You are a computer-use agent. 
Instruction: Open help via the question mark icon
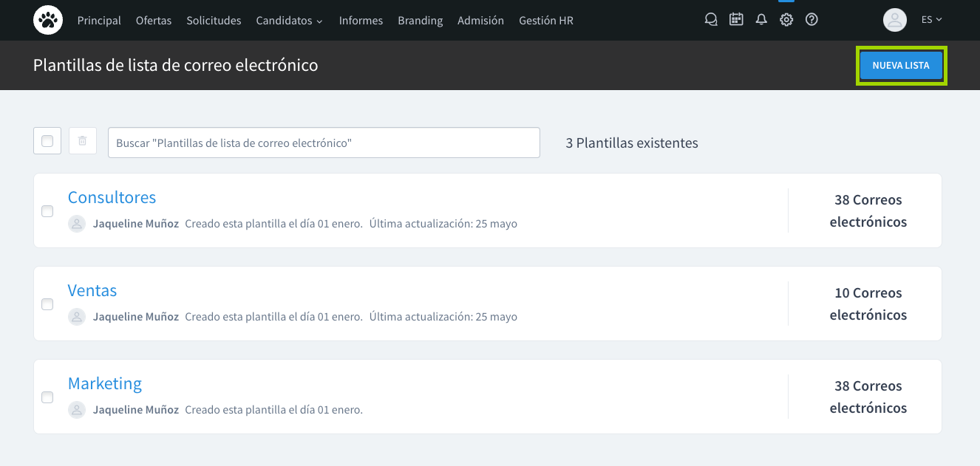(811, 20)
